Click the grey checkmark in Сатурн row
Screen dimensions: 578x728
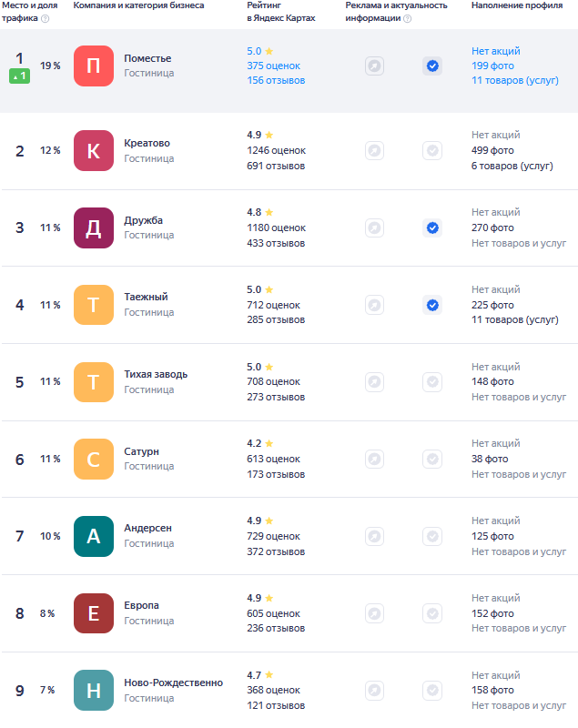point(432,460)
